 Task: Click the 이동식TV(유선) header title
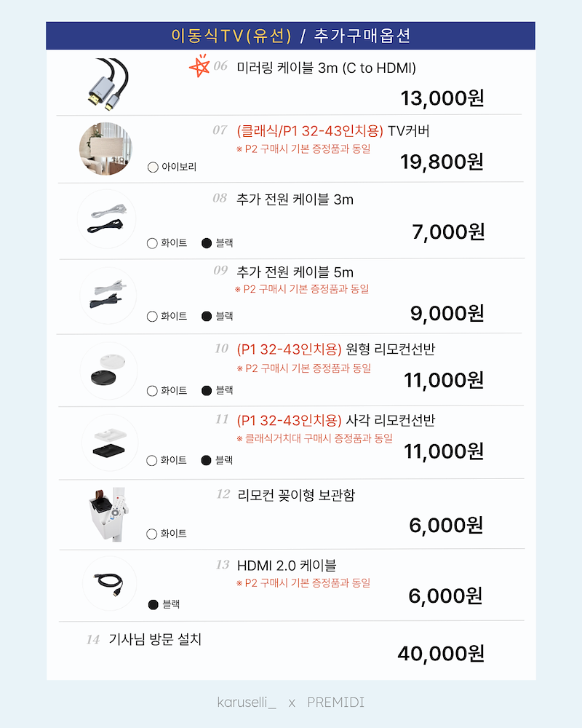pyautogui.click(x=231, y=36)
